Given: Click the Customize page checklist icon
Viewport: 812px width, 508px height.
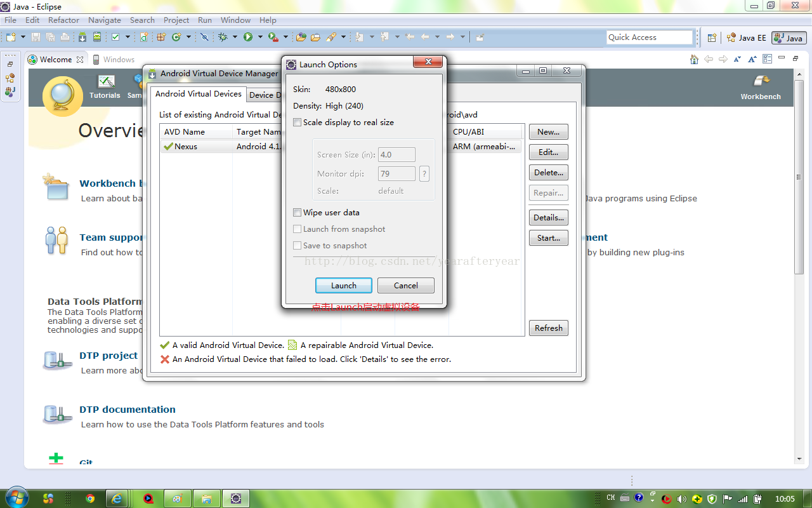Looking at the screenshot, I should click(x=767, y=59).
